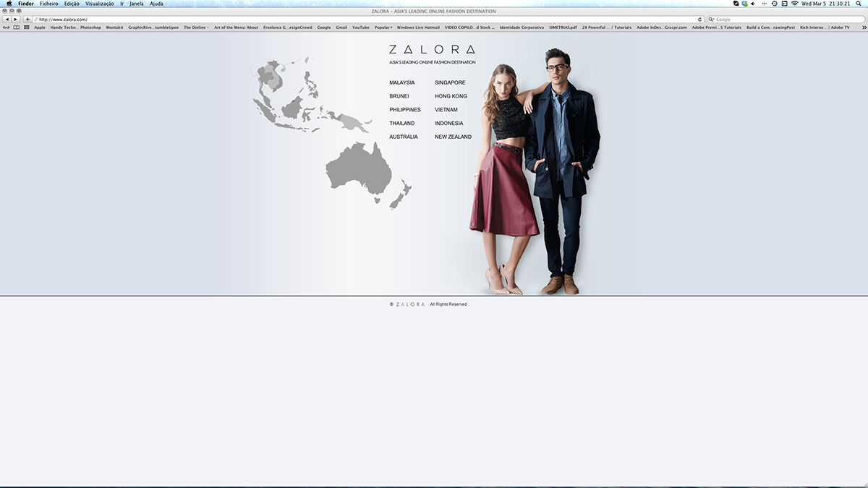Open the Google bookmark in bookmarks bar
The width and height of the screenshot is (868, 488).
[x=324, y=27]
